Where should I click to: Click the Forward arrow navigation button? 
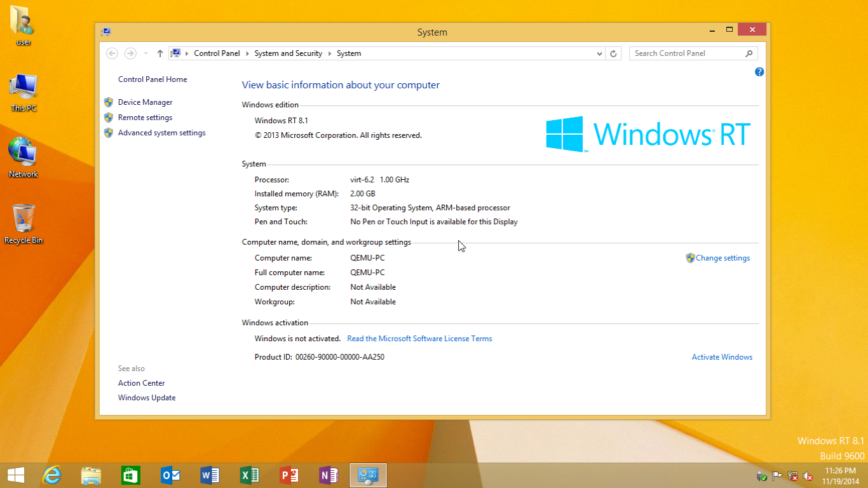[130, 53]
